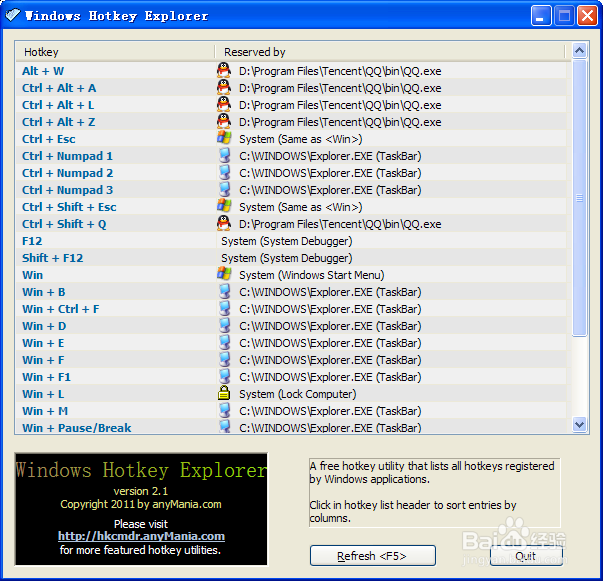Minimize the Windows Hotkey Explorer window
The height and width of the screenshot is (581, 603).
coord(541,16)
